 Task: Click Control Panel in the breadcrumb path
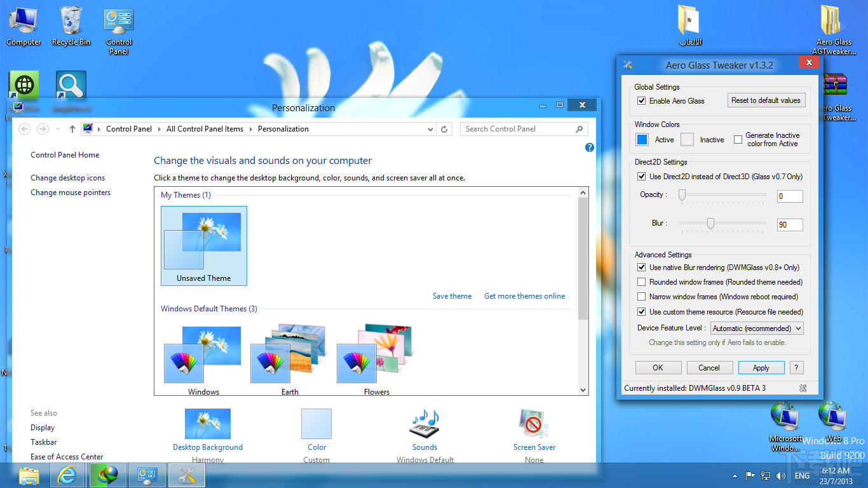129,128
